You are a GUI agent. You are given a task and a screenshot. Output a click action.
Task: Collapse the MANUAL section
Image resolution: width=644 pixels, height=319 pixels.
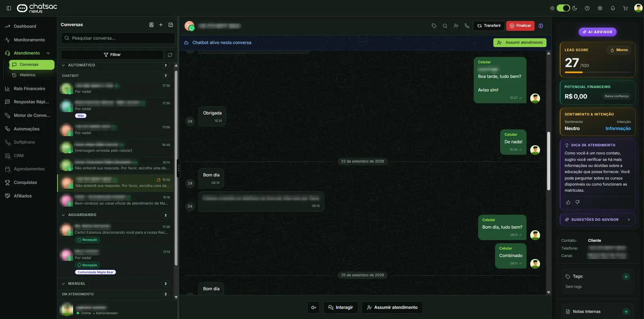pos(63,284)
